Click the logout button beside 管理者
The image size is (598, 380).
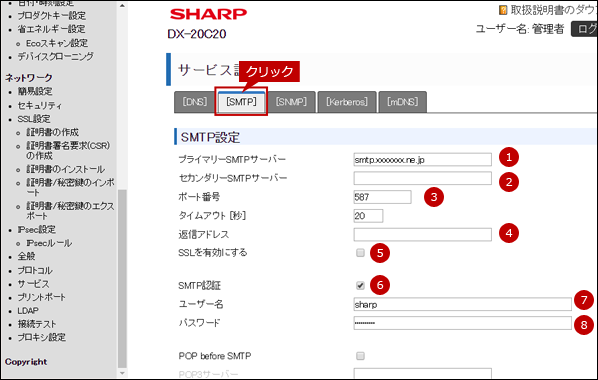584,29
